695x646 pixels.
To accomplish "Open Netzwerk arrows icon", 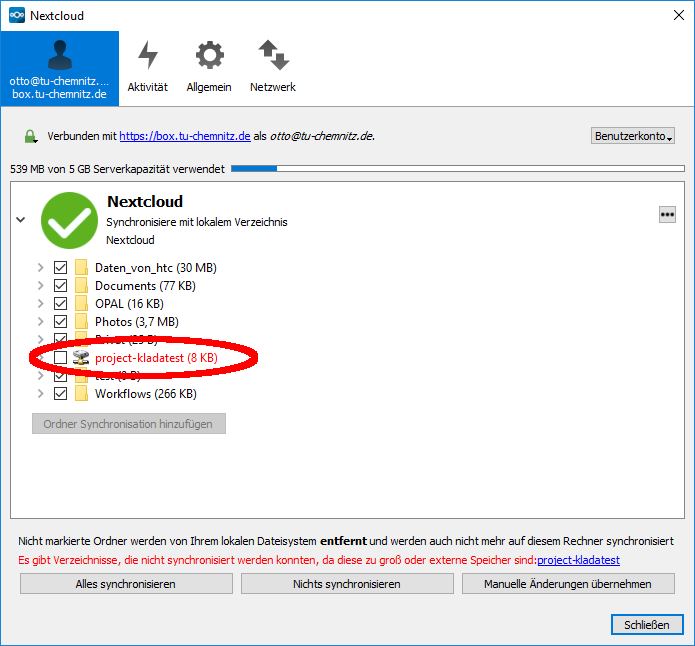I will coord(272,56).
